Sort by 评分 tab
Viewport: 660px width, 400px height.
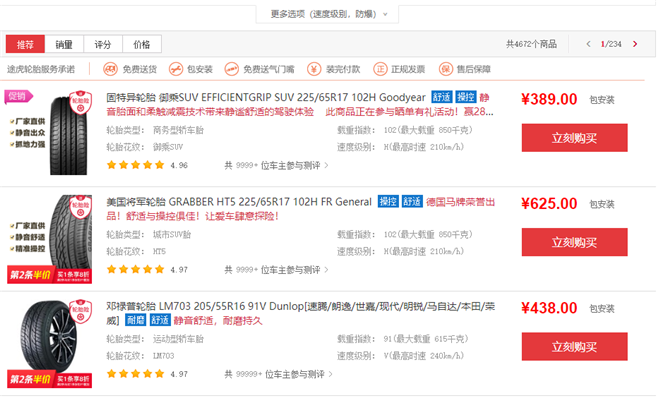pos(103,44)
